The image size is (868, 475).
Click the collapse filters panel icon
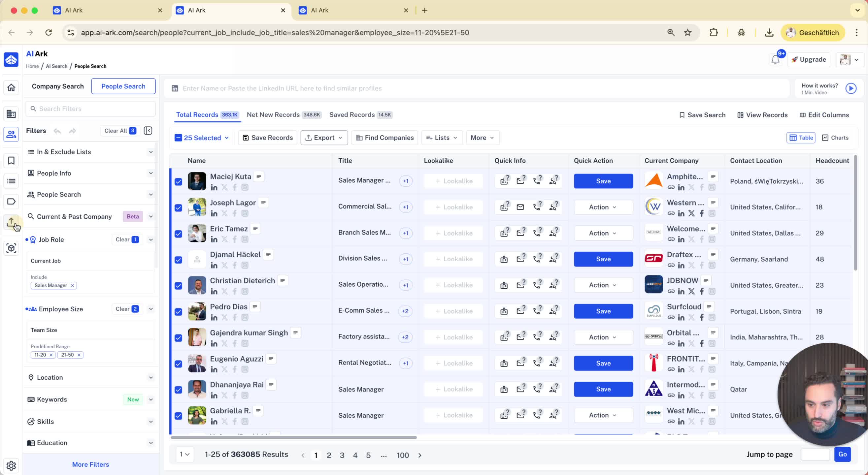coord(148,131)
